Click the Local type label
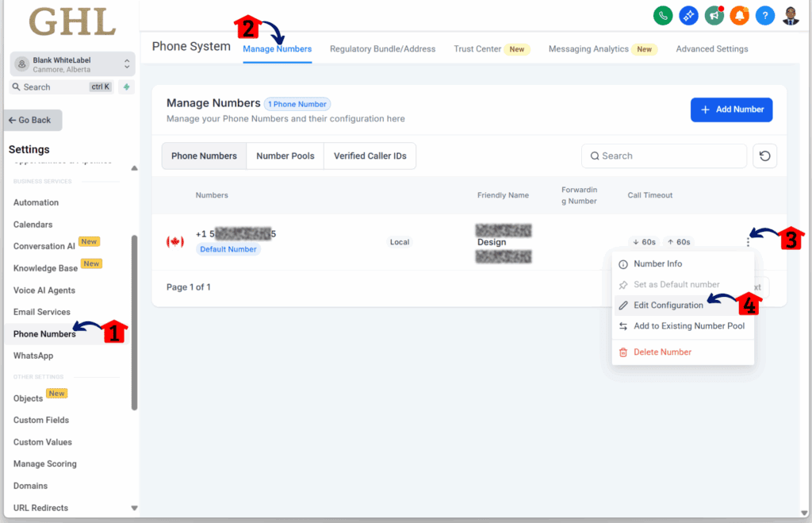The width and height of the screenshot is (812, 523). pyautogui.click(x=400, y=242)
